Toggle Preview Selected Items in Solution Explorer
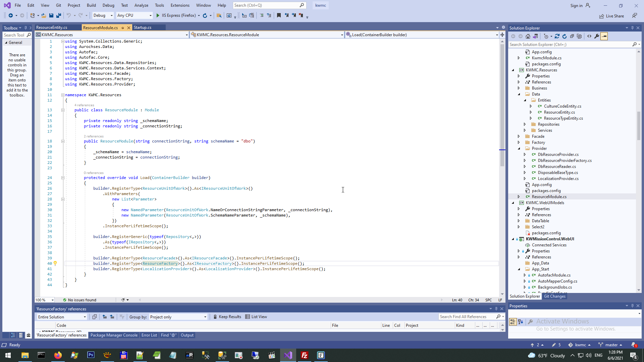This screenshot has width=644, height=362. pyautogui.click(x=604, y=36)
